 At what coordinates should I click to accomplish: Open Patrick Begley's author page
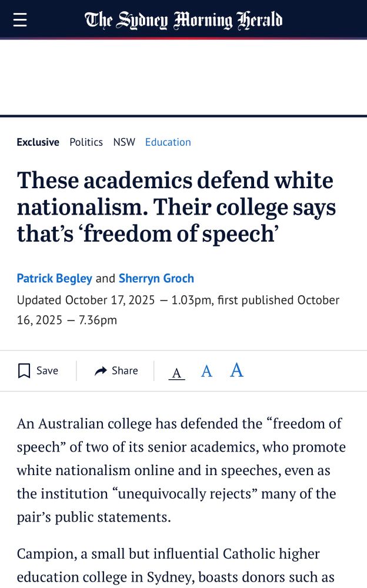click(x=54, y=278)
